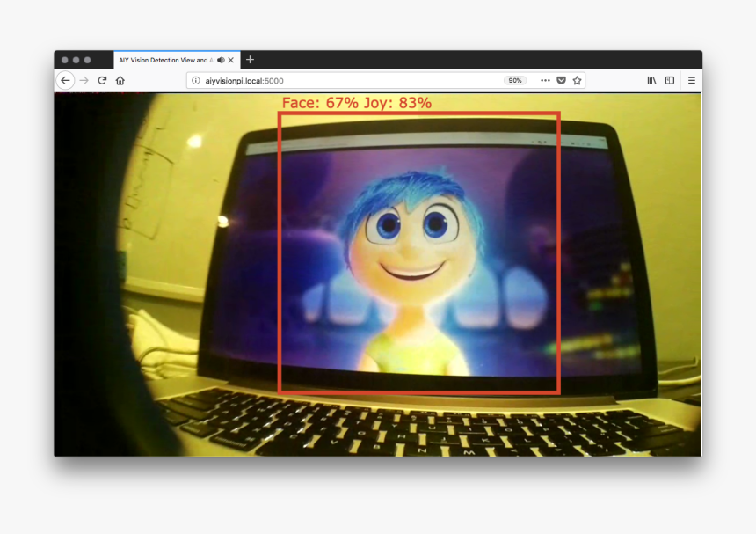This screenshot has width=756, height=534.
Task: Open the Library bookmarks and history
Action: pos(651,81)
